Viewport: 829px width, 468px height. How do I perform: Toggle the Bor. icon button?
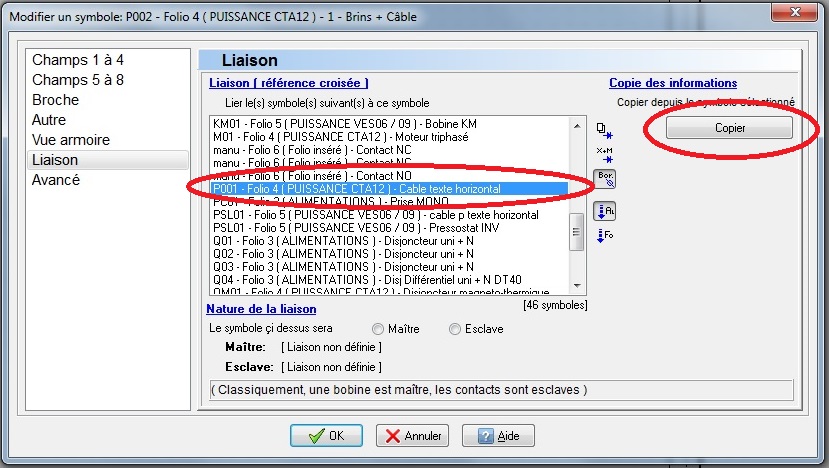(604, 179)
